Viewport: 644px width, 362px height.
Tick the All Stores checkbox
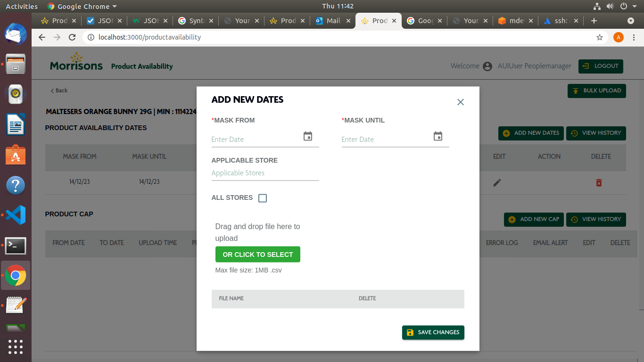(263, 198)
